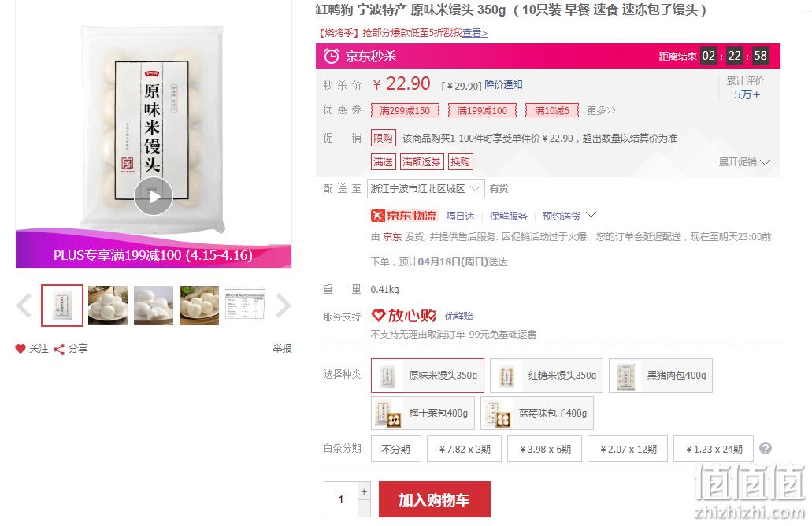Click the 放心购 heart-diamond icon
The width and height of the screenshot is (812, 526).
(379, 315)
